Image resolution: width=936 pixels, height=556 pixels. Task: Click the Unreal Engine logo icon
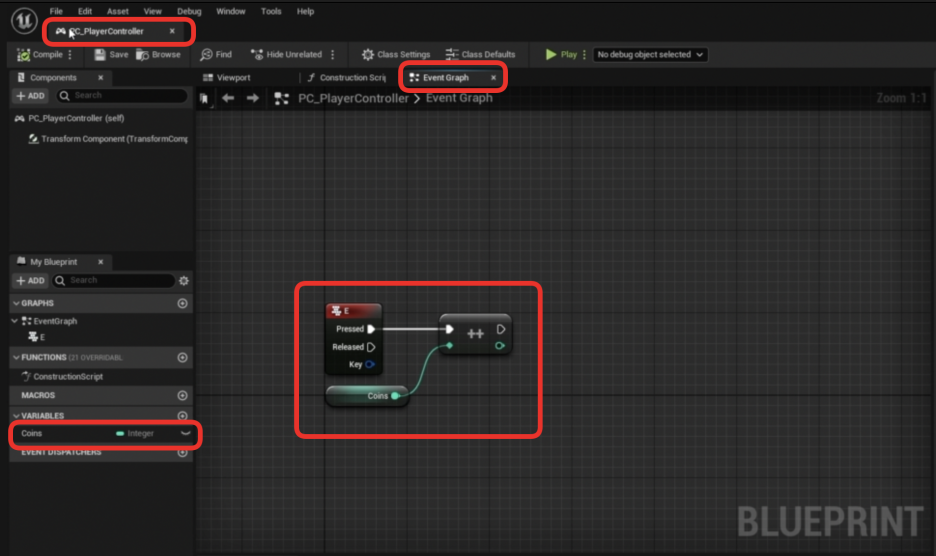point(24,21)
